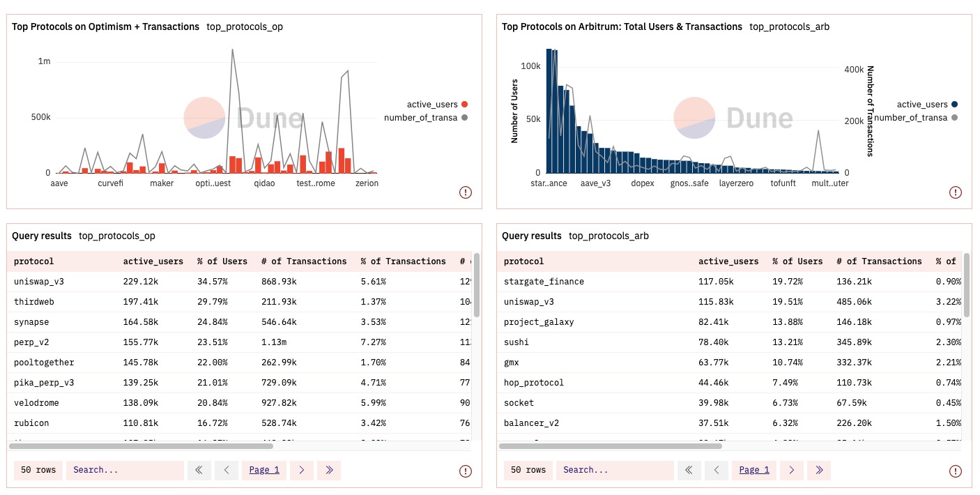Click 50 rows badge in top_protocols_arb table
The width and height of the screenshot is (980, 495).
[x=528, y=470]
